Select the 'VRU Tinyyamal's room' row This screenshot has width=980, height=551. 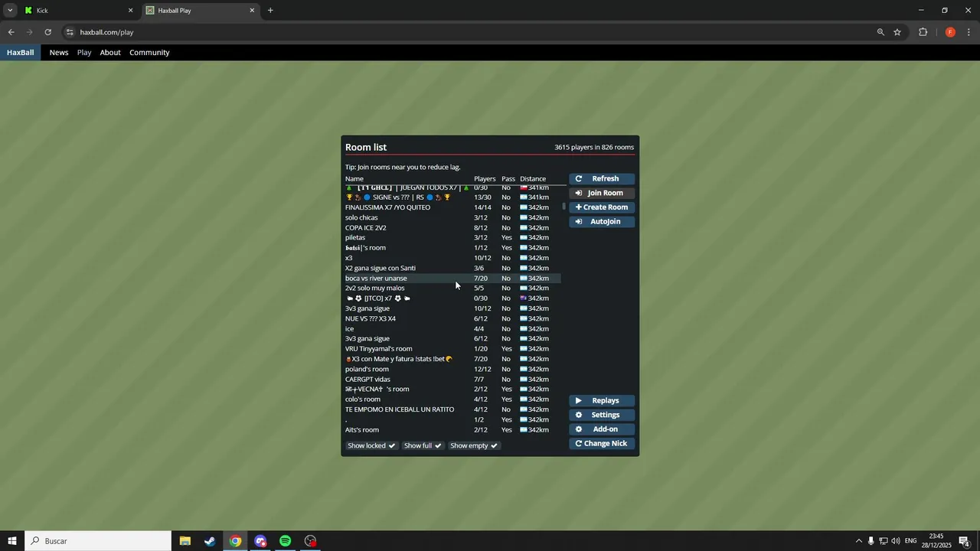pyautogui.click(x=452, y=349)
